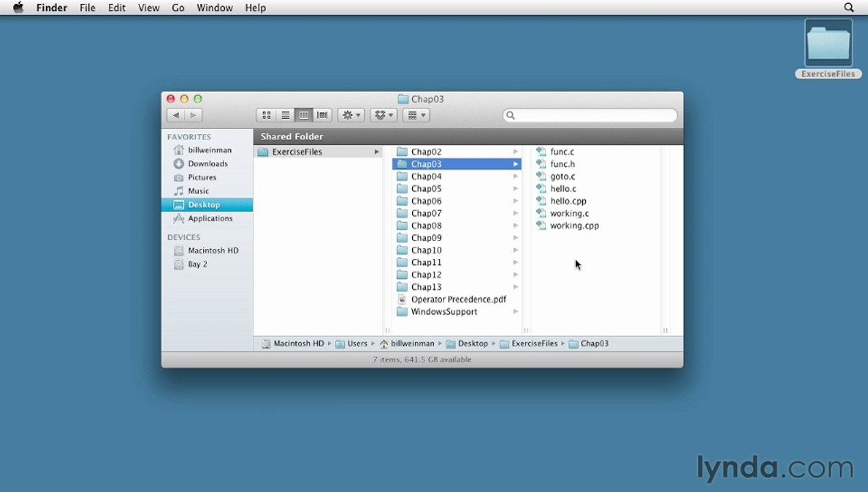Click Macintosh HD in the path bar

point(293,344)
